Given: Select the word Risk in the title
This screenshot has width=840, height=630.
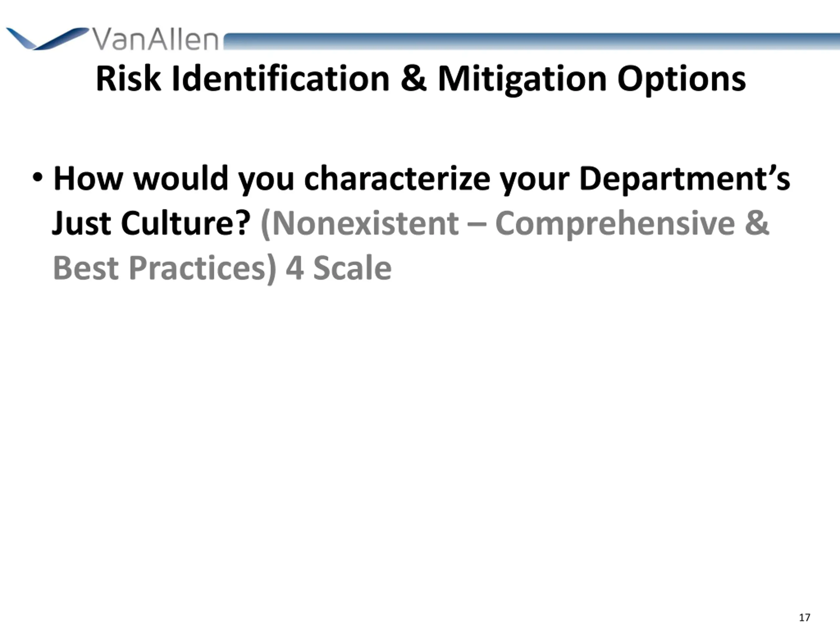Looking at the screenshot, I should [128, 79].
